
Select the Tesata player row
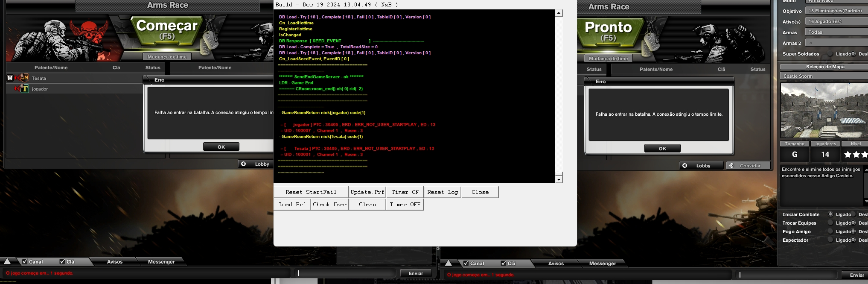75,78
